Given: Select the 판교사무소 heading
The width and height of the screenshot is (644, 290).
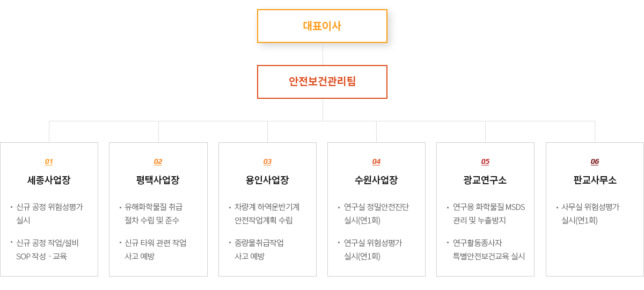Looking at the screenshot, I should pos(595,180).
